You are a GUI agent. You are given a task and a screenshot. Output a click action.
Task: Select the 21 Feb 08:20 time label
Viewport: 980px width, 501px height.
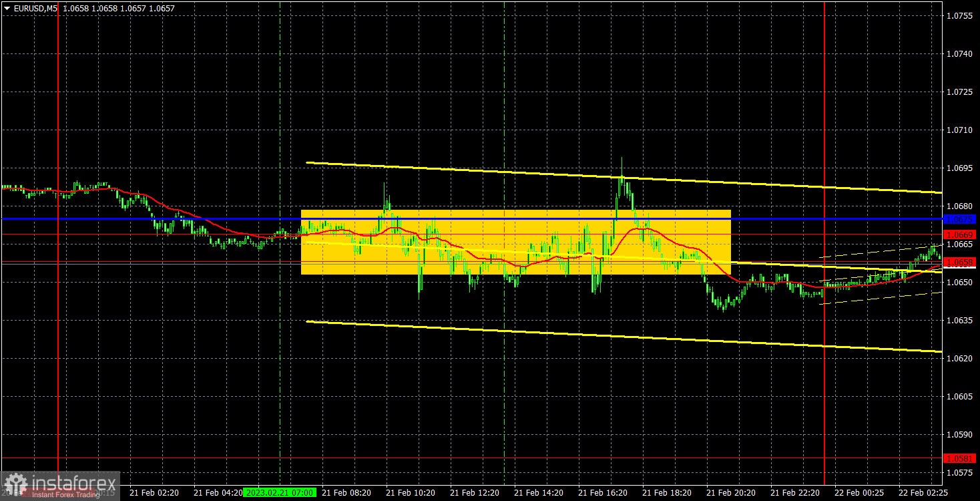(x=346, y=492)
